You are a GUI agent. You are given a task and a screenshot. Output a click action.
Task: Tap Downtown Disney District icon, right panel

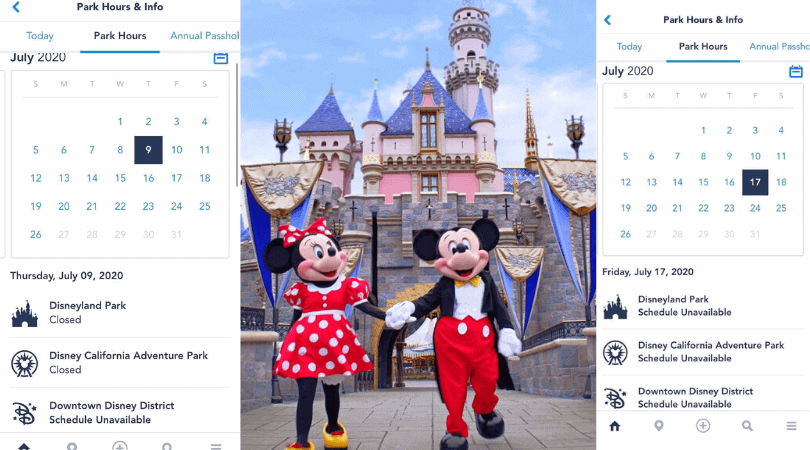(615, 398)
